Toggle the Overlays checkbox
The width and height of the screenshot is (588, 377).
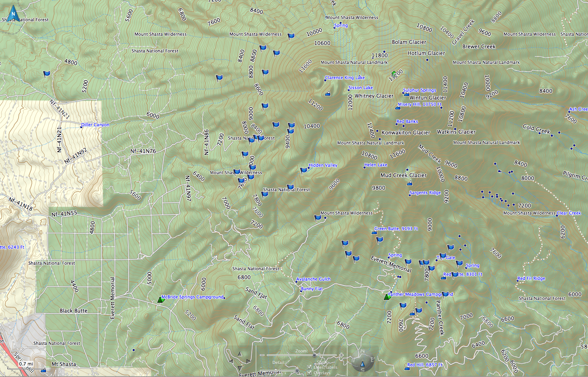pos(309,373)
